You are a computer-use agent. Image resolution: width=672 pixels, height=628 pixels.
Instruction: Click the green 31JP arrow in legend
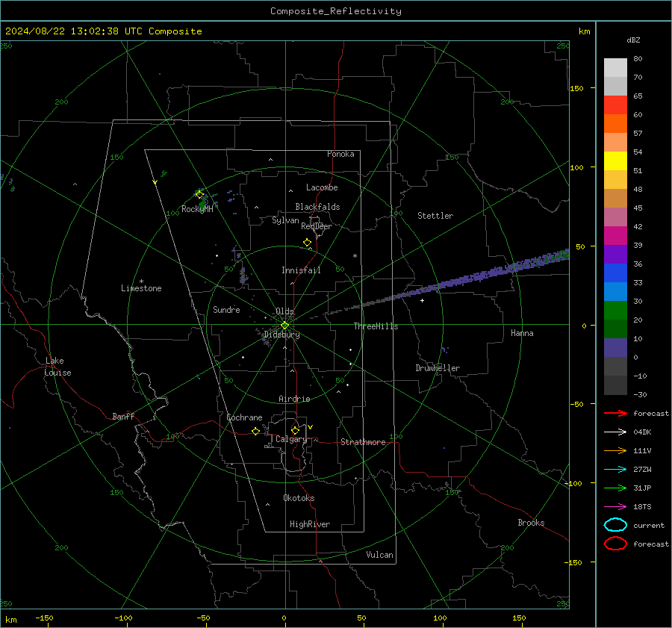point(615,488)
